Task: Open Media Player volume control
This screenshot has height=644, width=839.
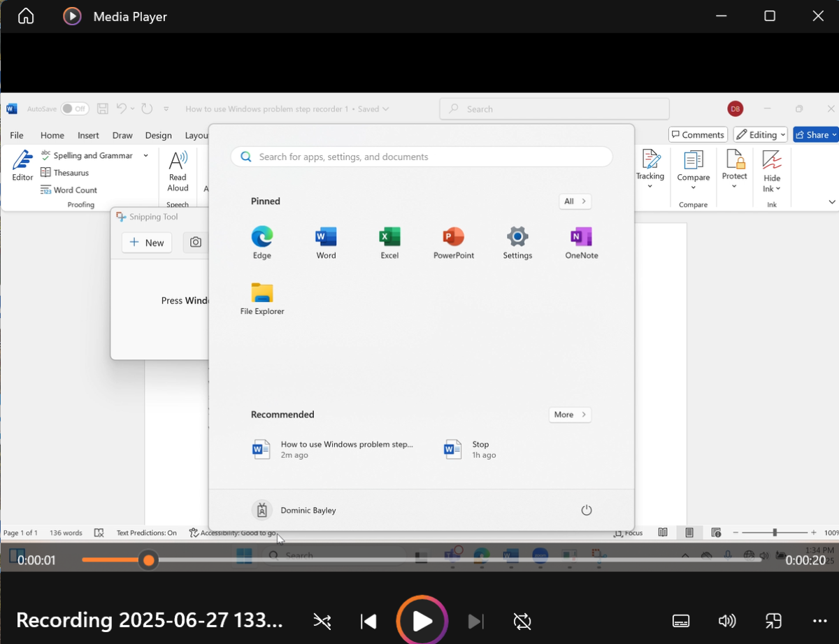Action: 727,621
